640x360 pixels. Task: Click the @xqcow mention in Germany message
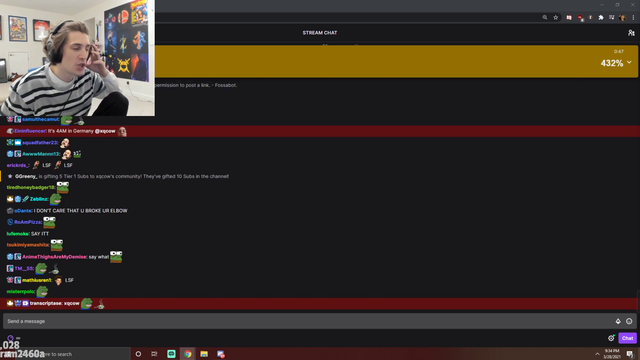105,131
